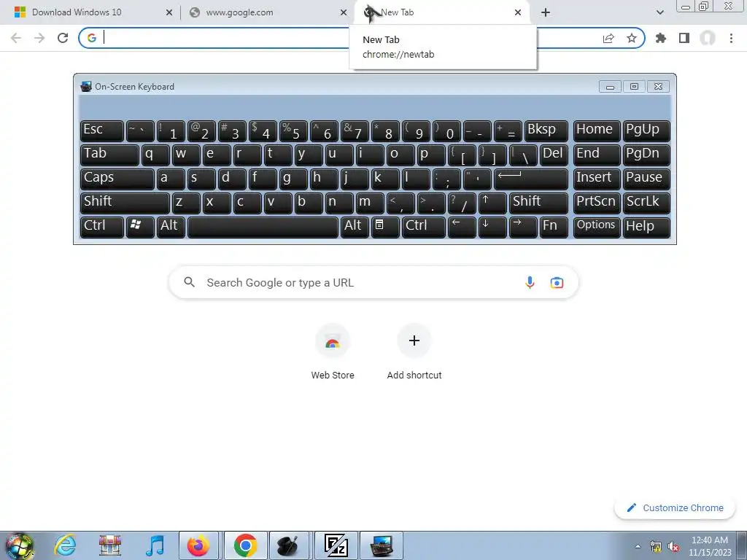The image size is (747, 560).
Task: Click the spacebar on on-screen keyboard
Action: pos(263,227)
